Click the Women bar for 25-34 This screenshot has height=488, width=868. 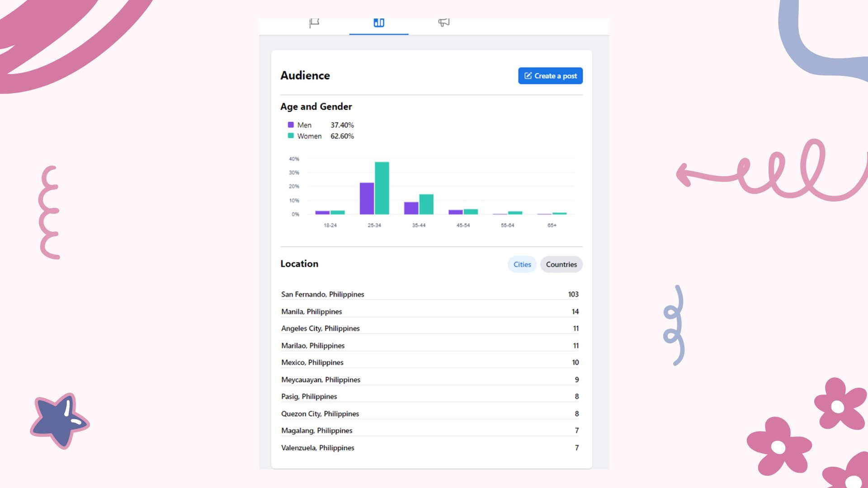tap(382, 188)
